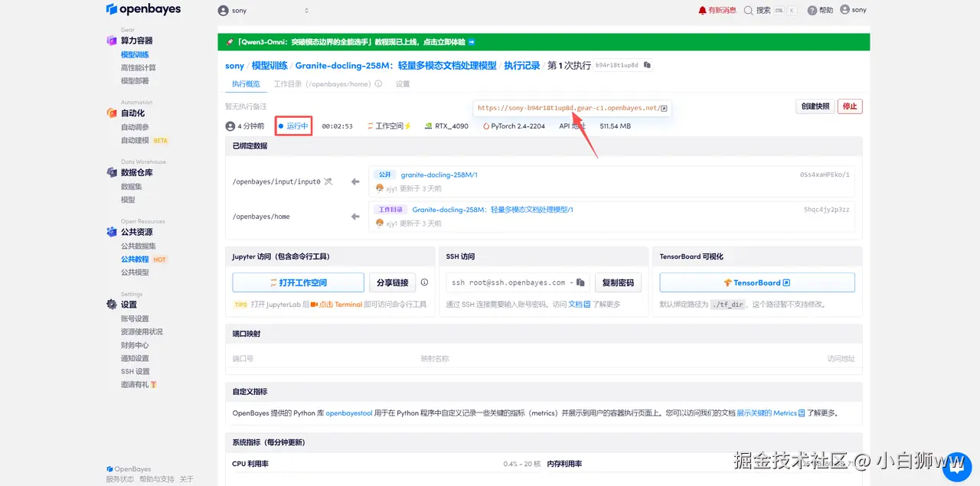Open SSH 设置 in sidebar
The height and width of the screenshot is (486, 980).
coord(136,371)
